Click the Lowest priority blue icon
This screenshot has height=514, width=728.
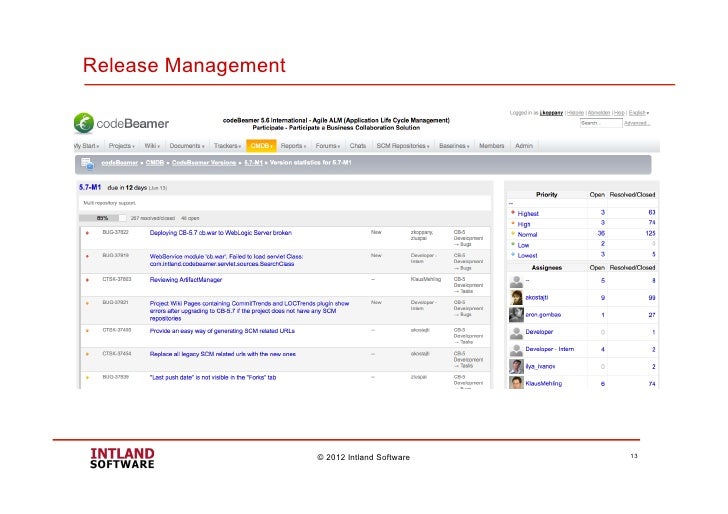pos(513,254)
